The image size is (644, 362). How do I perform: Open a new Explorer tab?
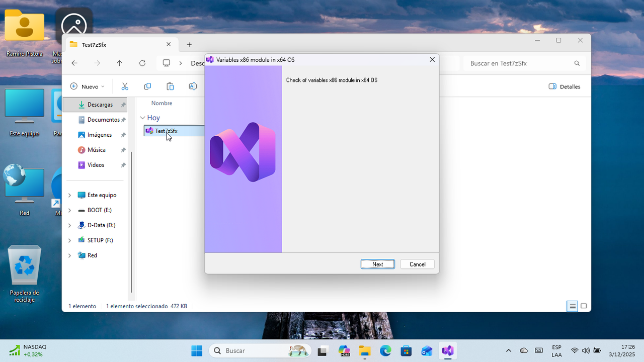(189, 45)
